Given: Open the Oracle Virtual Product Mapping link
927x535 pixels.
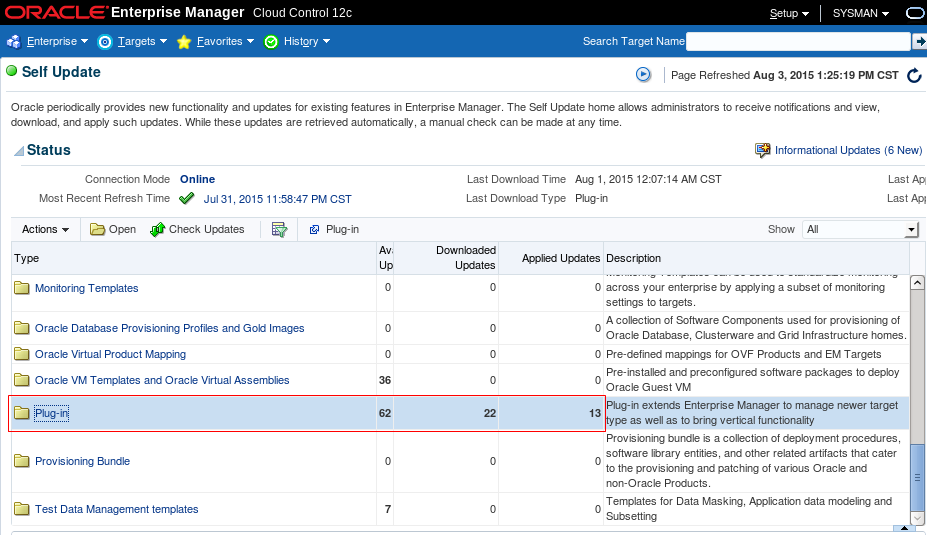Looking at the screenshot, I should pos(111,354).
